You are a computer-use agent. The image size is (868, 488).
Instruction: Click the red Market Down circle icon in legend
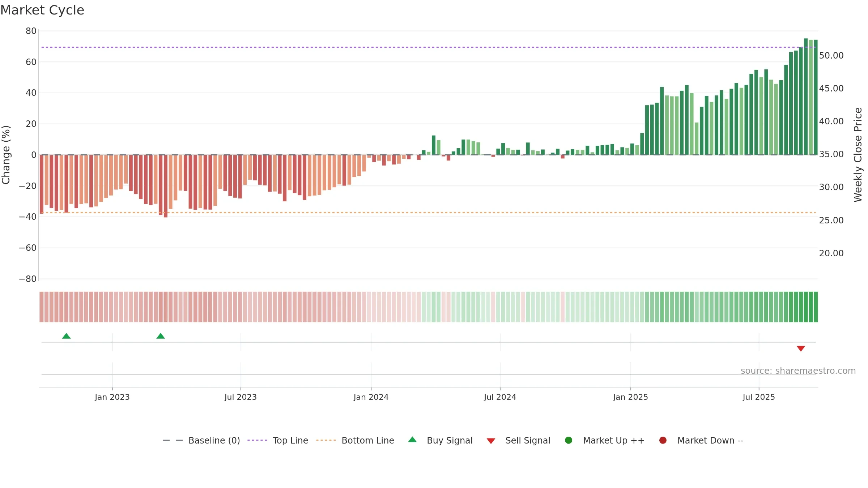(663, 440)
